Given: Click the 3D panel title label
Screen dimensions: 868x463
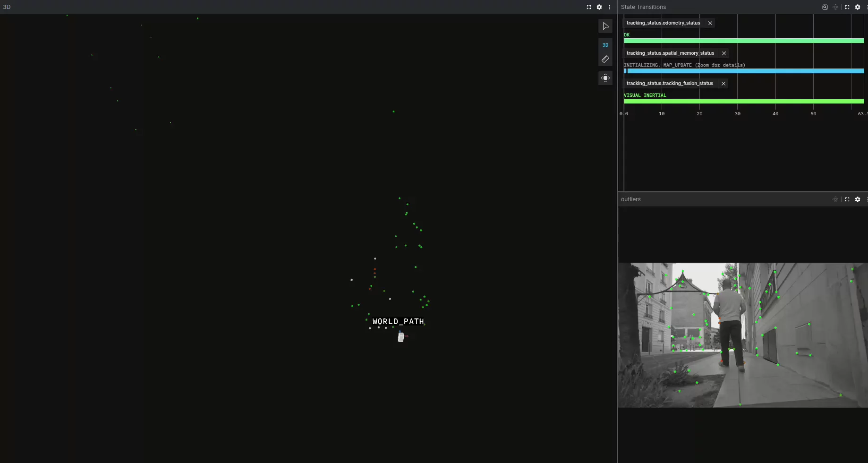Looking at the screenshot, I should [7, 7].
